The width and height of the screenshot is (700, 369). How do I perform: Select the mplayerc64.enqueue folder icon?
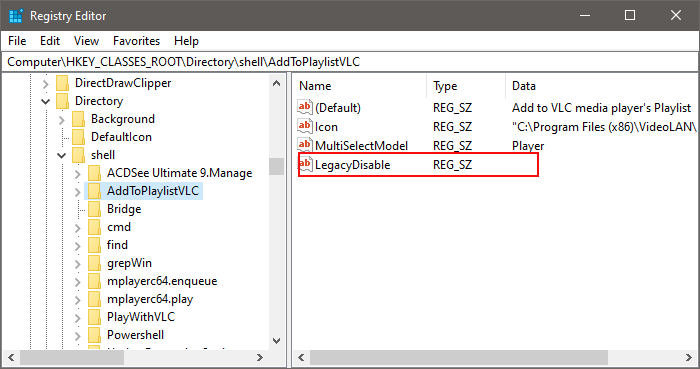click(95, 281)
